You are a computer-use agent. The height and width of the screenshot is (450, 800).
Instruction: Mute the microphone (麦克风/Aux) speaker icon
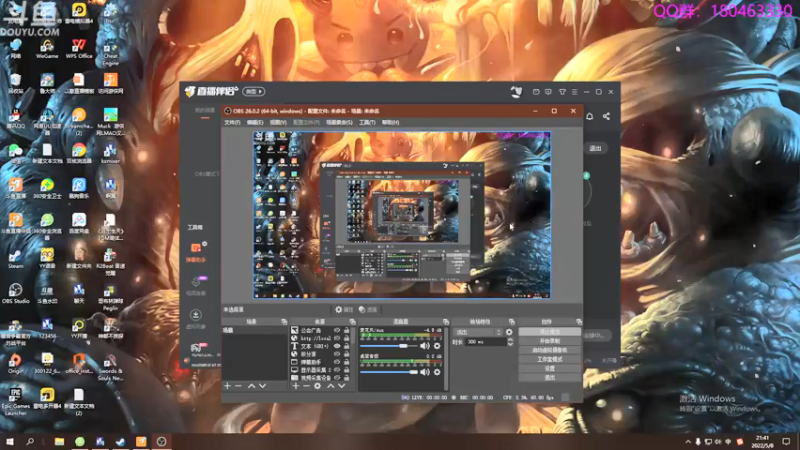click(424, 346)
